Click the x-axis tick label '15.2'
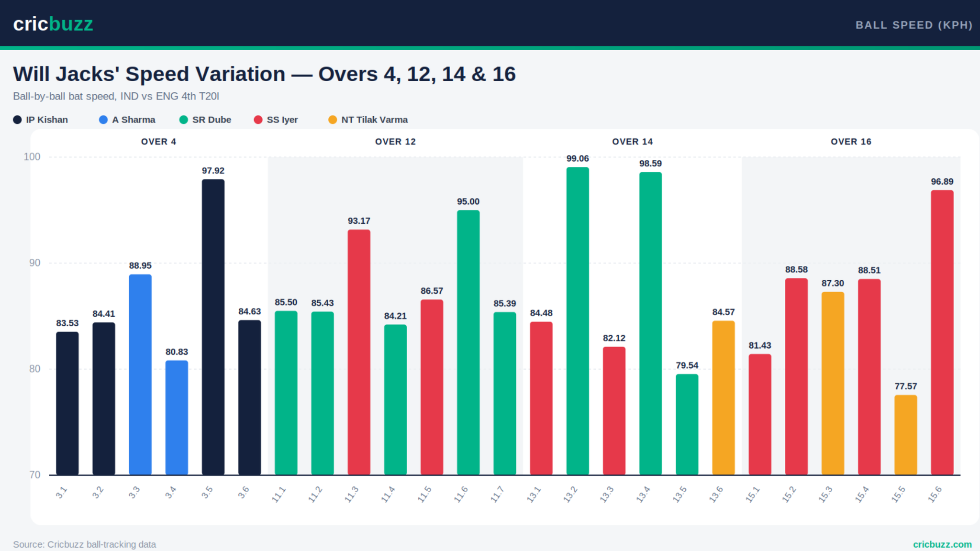The image size is (980, 551). [x=789, y=494]
